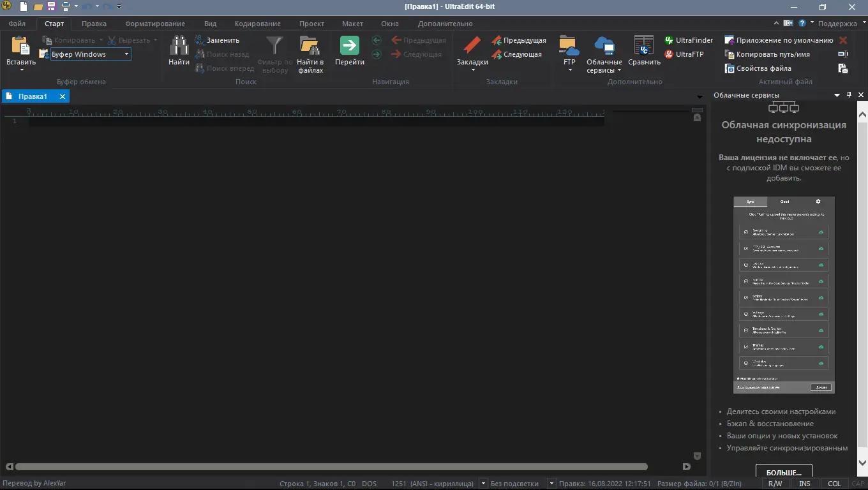
Task: Click the ribbon layout icon beside help
Action: coord(788,23)
